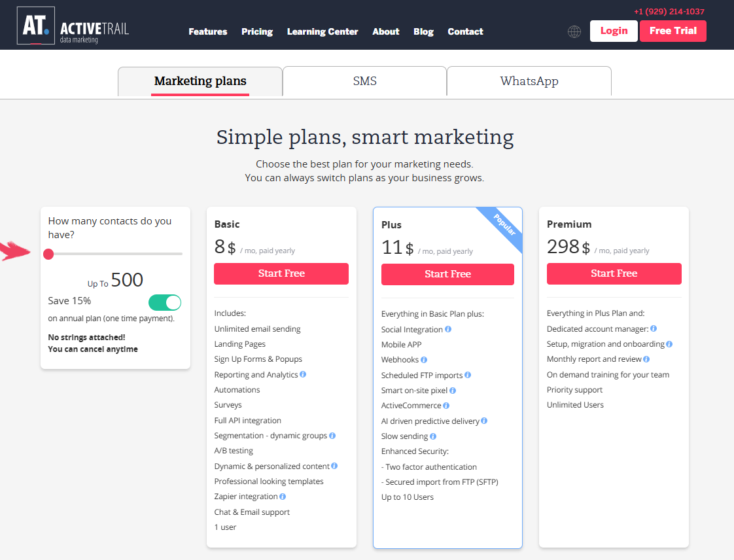Switch to the SMS tab
This screenshot has height=560, width=734.
(x=364, y=81)
